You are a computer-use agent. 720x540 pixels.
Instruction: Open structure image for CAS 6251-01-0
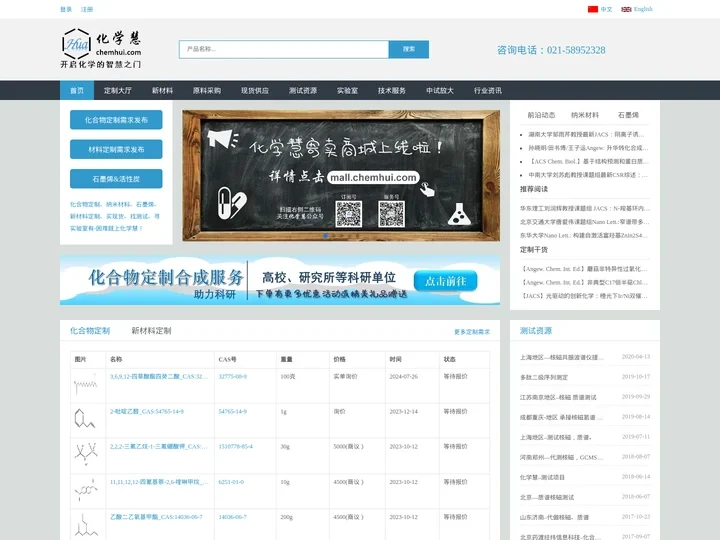[86, 490]
